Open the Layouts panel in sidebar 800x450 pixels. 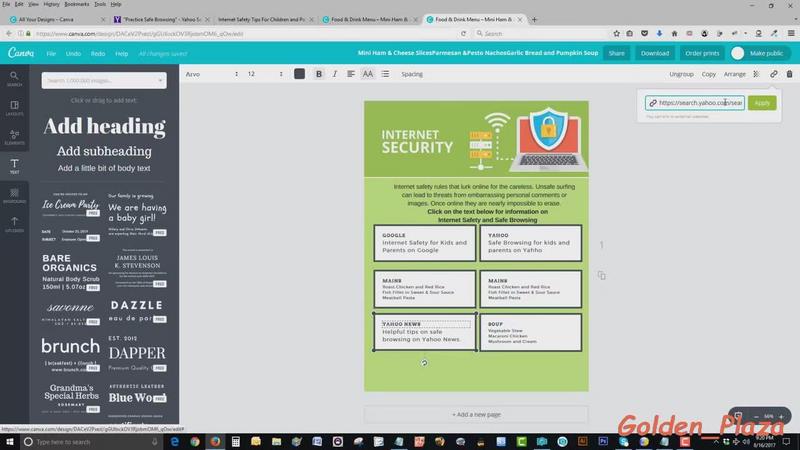tap(14, 108)
